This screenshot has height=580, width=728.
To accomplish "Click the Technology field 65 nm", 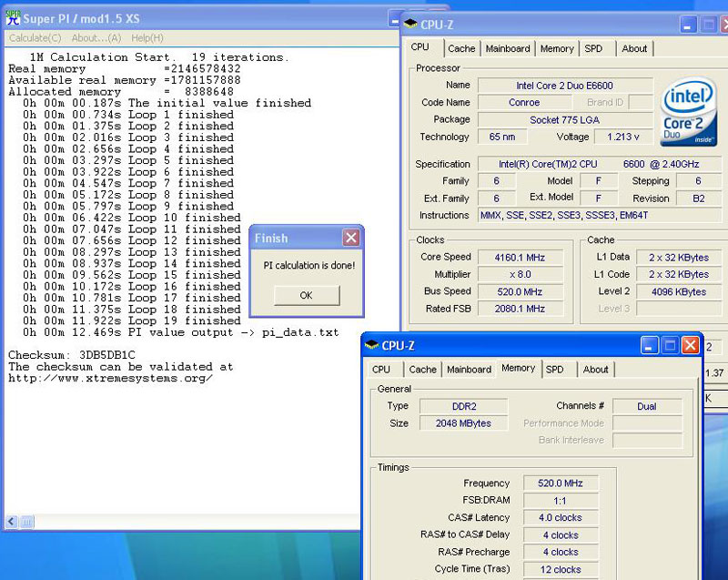I will pos(503,137).
